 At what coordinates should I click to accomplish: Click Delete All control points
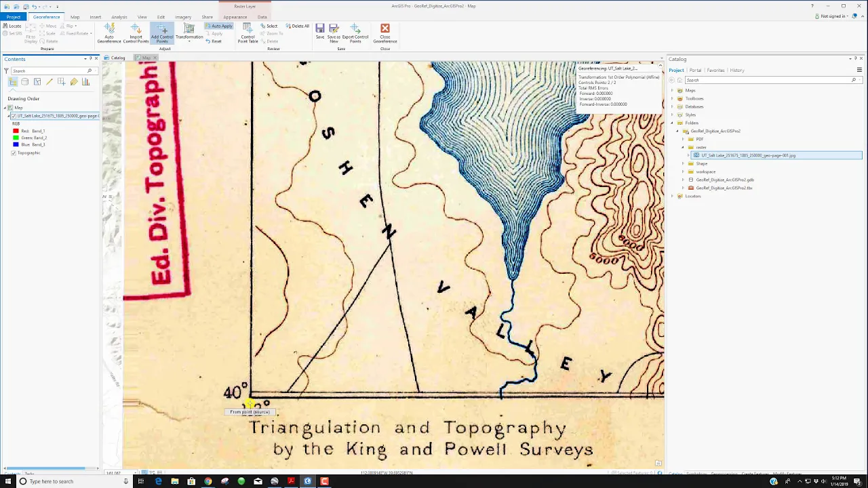pos(298,26)
